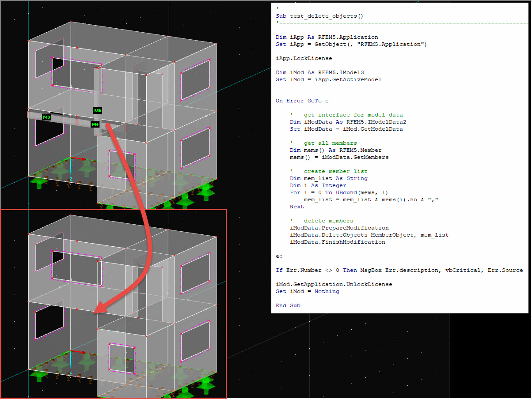The height and width of the screenshot is (399, 532).
Task: Click the line 'Dim mems() As RFEM5.Member'
Action: (336, 150)
